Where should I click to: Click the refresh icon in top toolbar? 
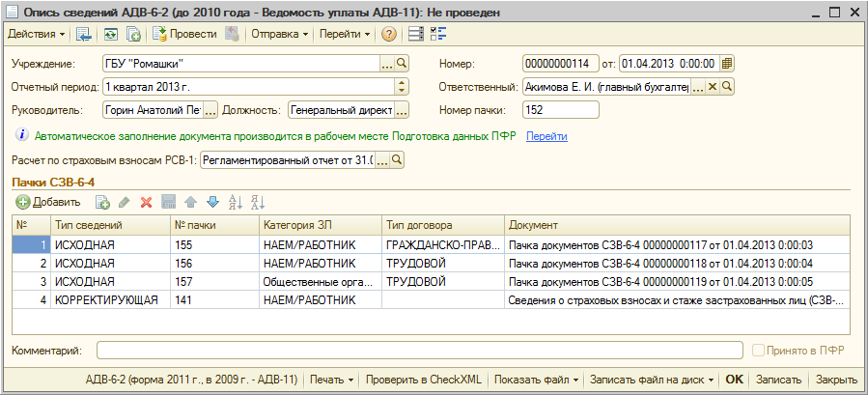click(111, 35)
